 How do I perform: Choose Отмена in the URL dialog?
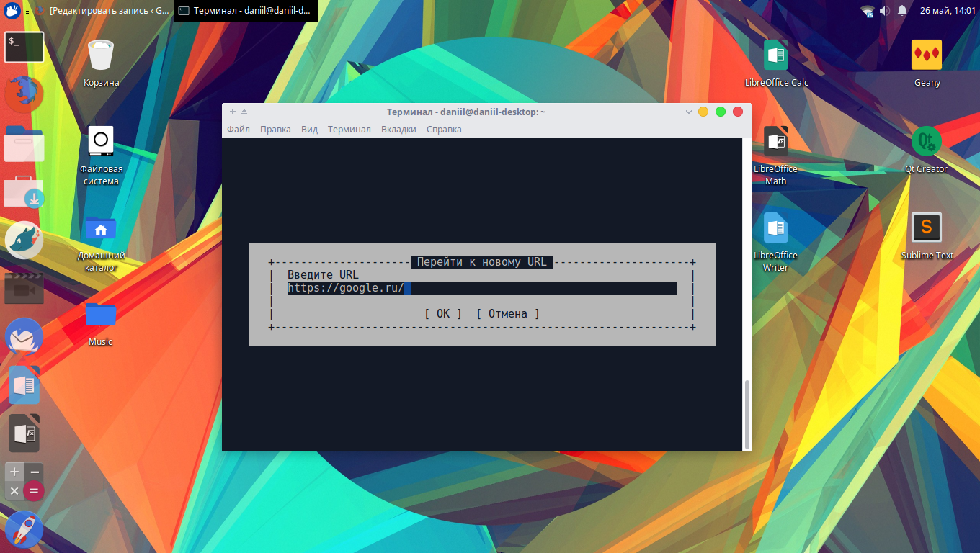[508, 314]
